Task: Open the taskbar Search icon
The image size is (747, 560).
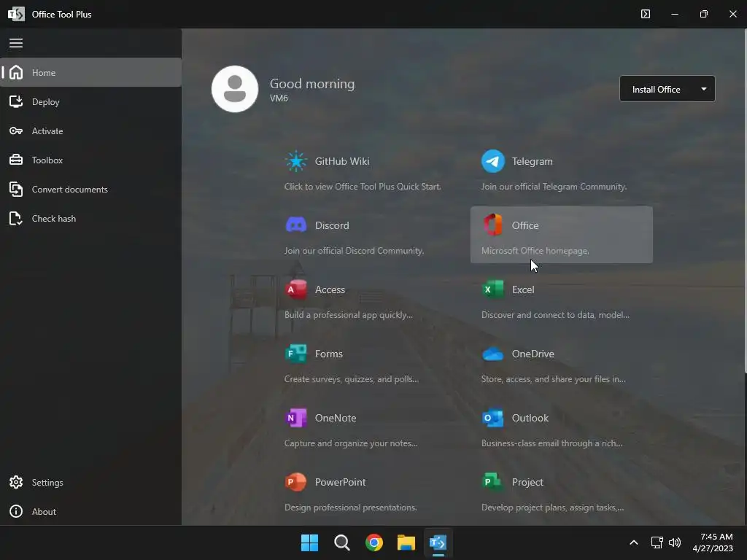Action: click(x=342, y=542)
